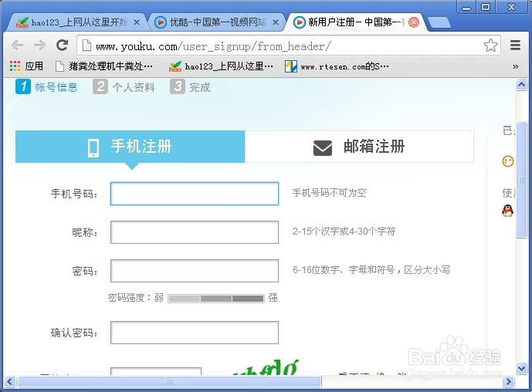
Task: Click the QQ penguin login icon
Action: tap(507, 211)
